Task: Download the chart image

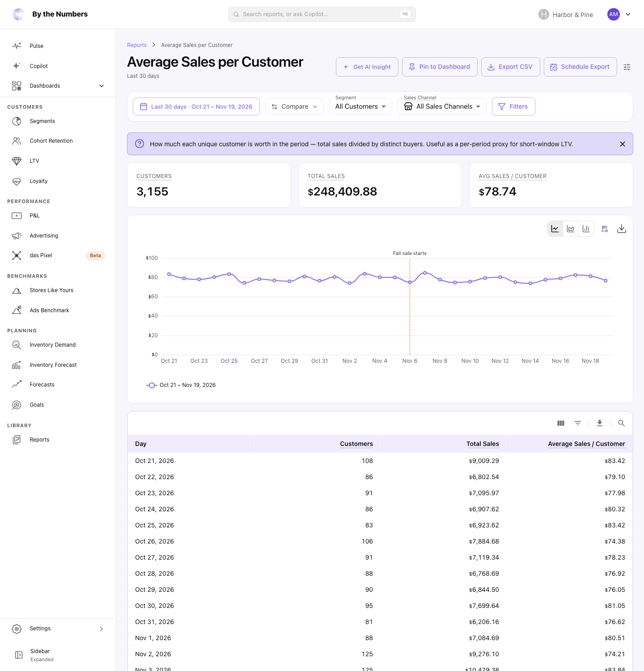Action: (x=622, y=229)
